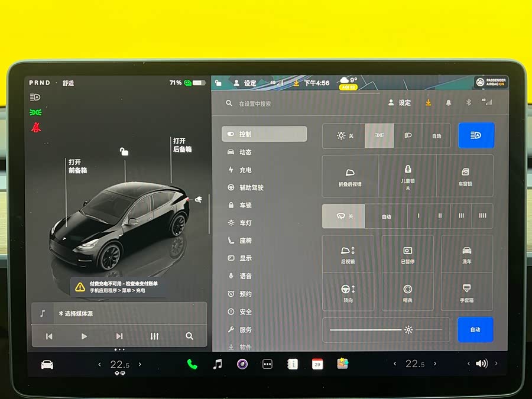Open the notifications bell icon

coord(448,102)
